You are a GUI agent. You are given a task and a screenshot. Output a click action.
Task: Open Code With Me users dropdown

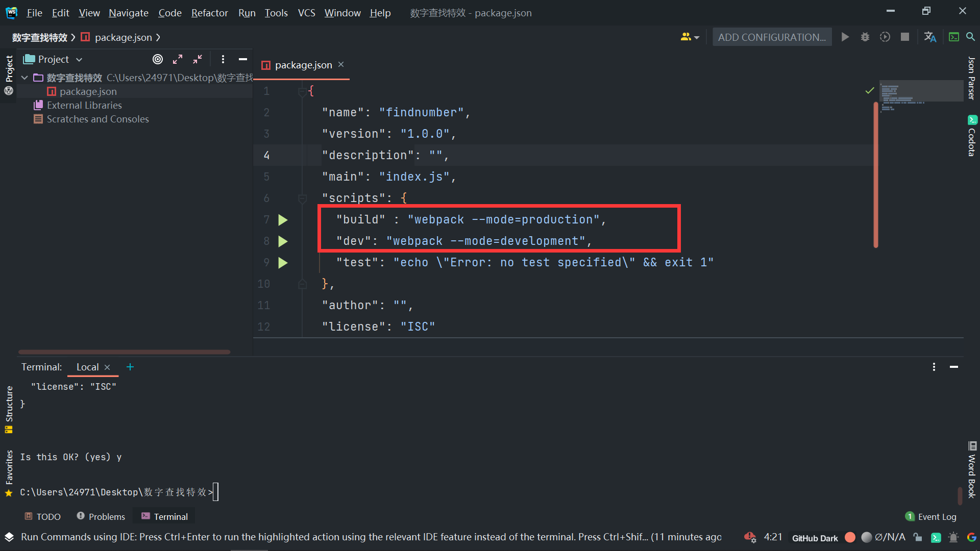[690, 37]
